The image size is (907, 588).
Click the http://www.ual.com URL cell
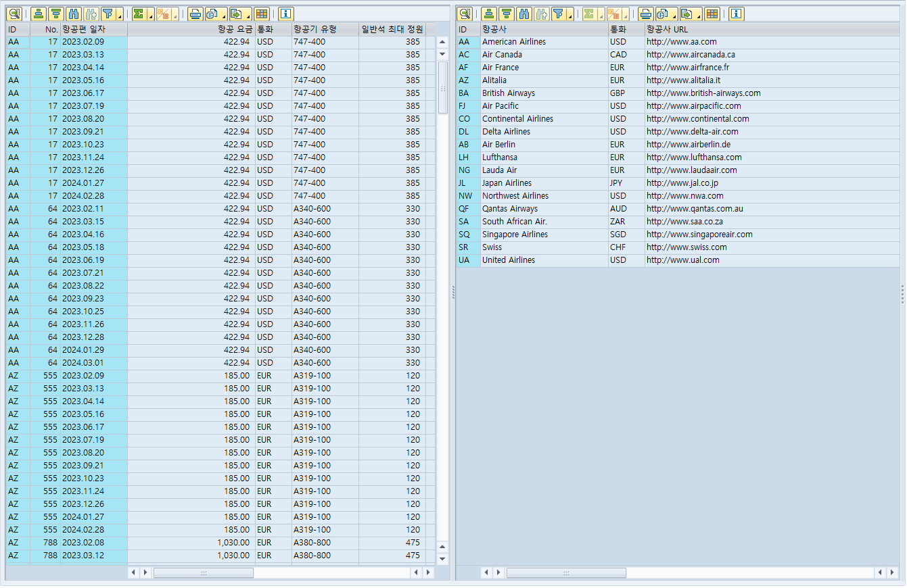772,260
